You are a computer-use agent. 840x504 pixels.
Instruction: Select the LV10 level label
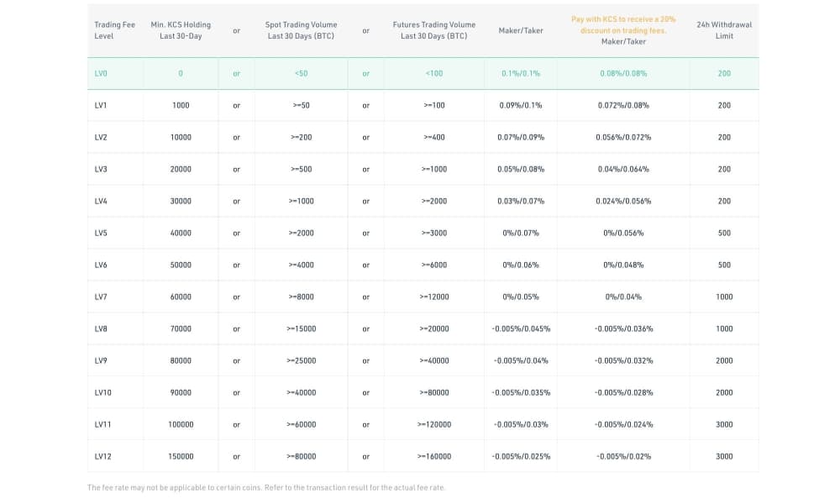click(102, 392)
